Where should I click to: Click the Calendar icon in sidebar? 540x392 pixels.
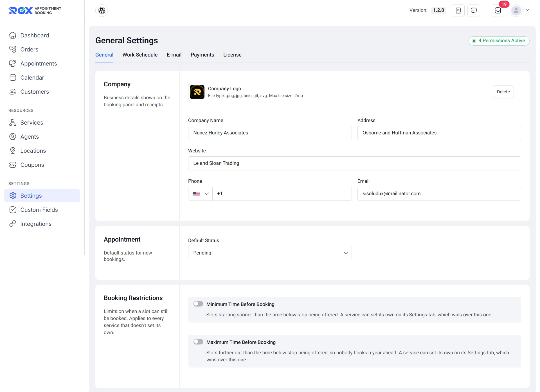[13, 78]
